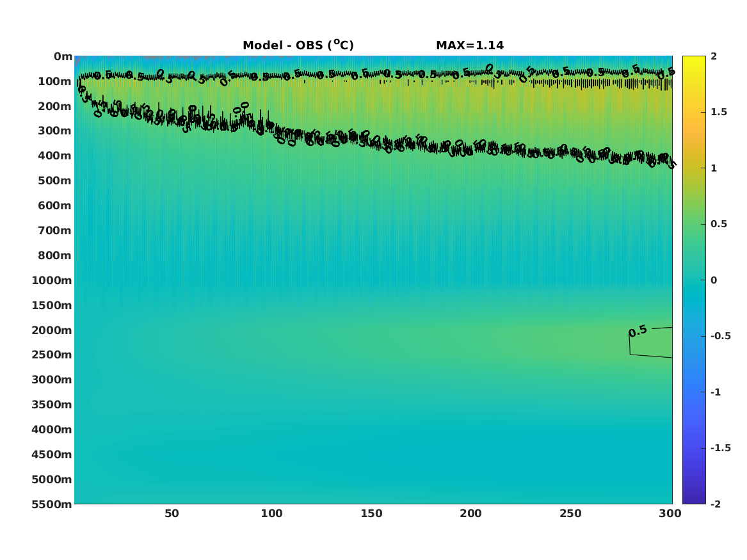Viewport: 747px width, 560px height.
Task: Click the "1500m" depth axis label
Action: tap(51, 305)
